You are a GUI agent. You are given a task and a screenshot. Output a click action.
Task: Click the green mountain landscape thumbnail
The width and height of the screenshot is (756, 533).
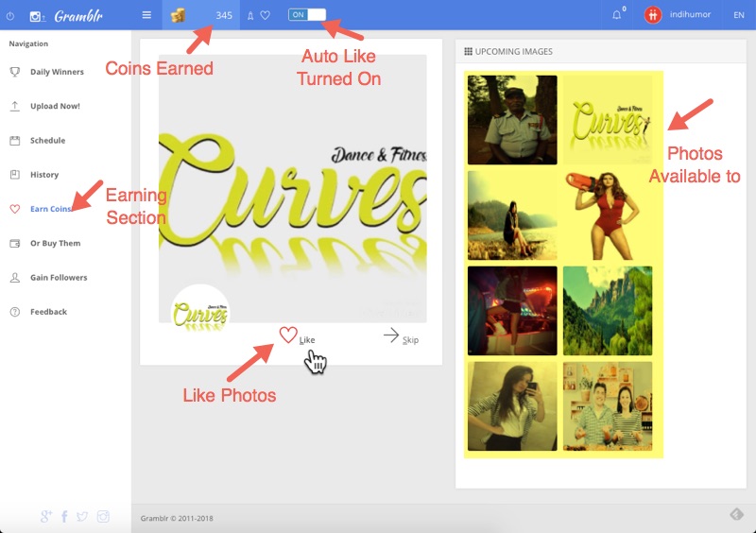[x=608, y=311]
